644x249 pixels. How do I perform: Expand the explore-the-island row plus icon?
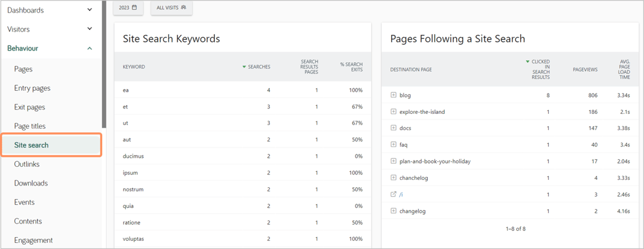pyautogui.click(x=393, y=111)
